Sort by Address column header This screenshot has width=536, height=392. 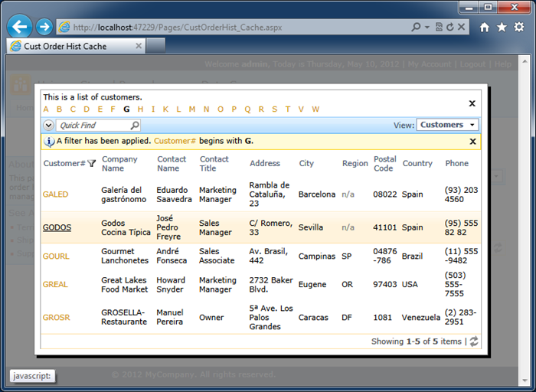click(265, 163)
